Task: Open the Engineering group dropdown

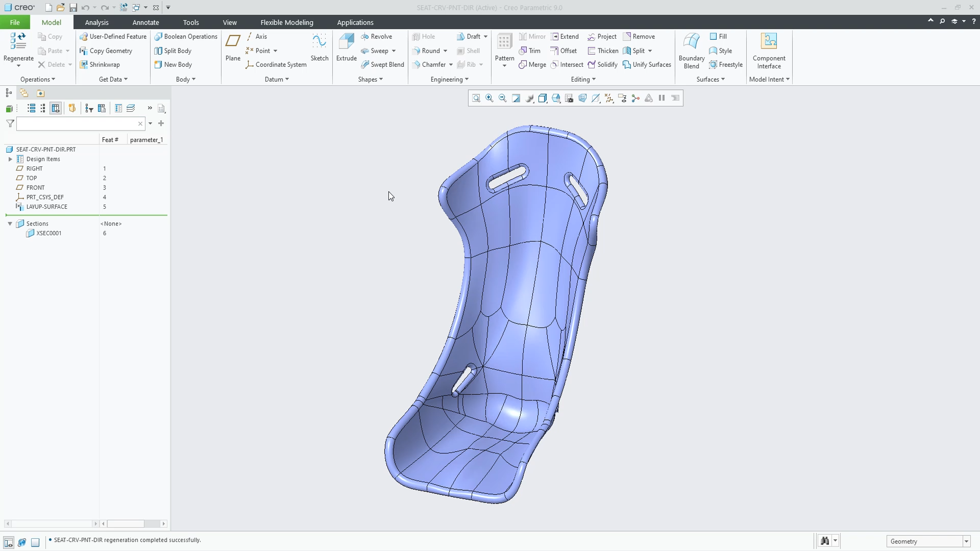Action: pyautogui.click(x=450, y=79)
